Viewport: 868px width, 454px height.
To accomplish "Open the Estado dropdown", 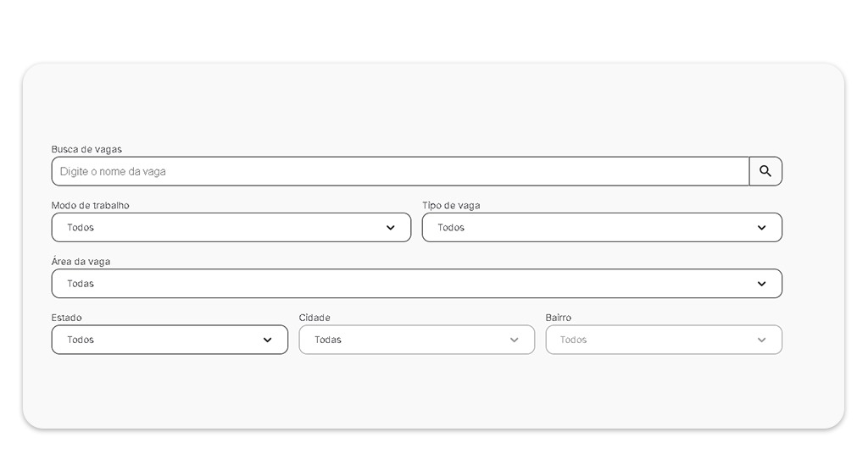I will (161, 340).
